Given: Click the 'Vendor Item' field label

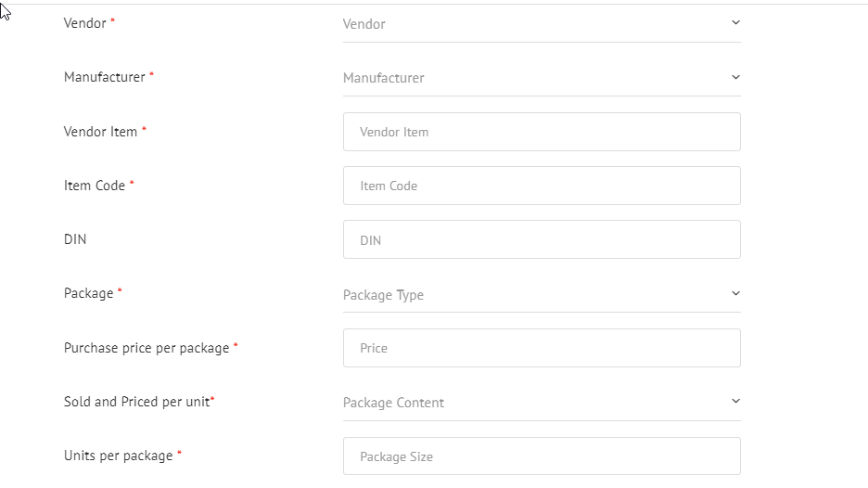Looking at the screenshot, I should pos(100,132).
